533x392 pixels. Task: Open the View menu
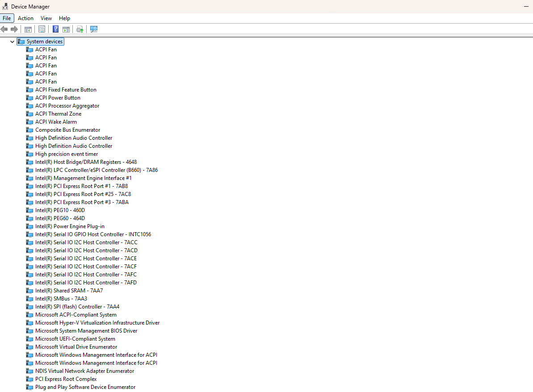46,18
